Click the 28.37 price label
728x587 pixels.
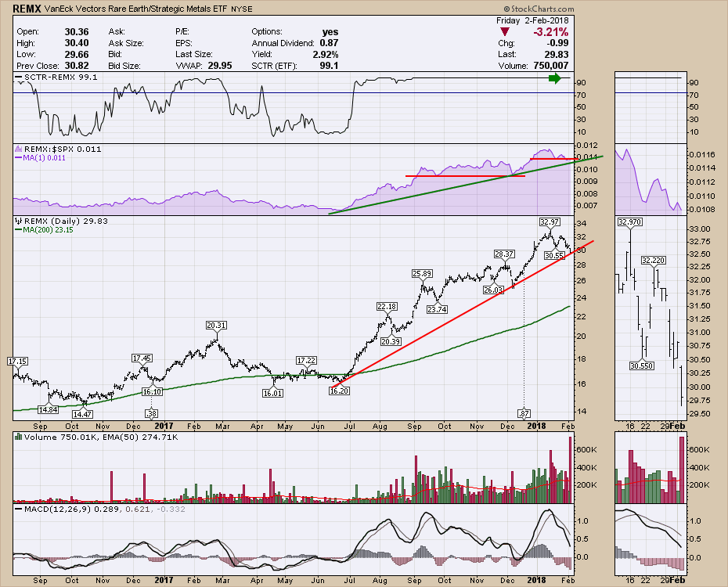[x=504, y=254]
